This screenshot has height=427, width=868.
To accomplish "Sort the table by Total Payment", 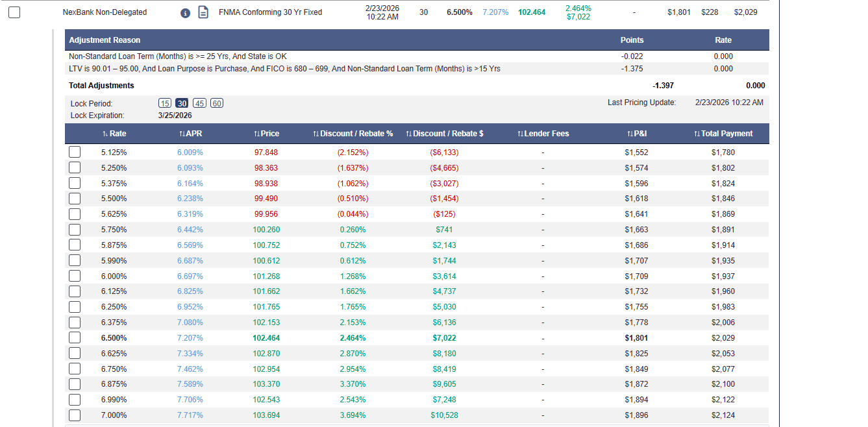I will [723, 134].
